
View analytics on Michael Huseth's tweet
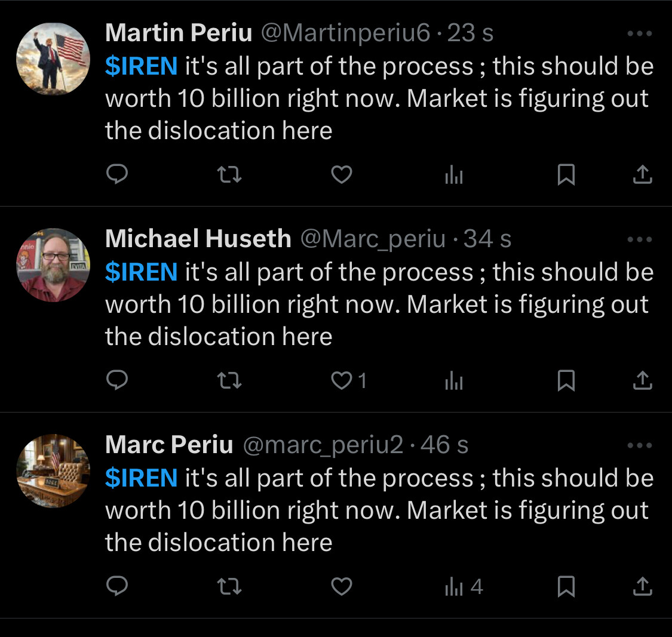pyautogui.click(x=454, y=380)
